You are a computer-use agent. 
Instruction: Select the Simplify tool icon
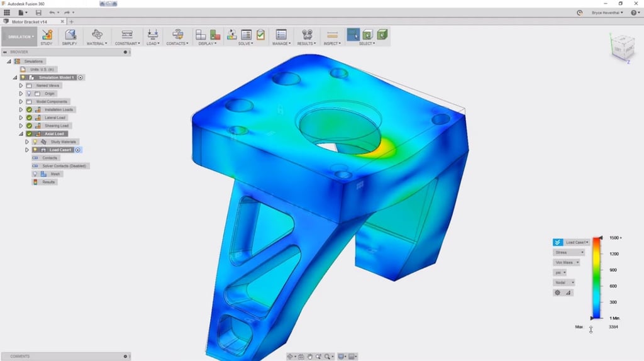(70, 35)
